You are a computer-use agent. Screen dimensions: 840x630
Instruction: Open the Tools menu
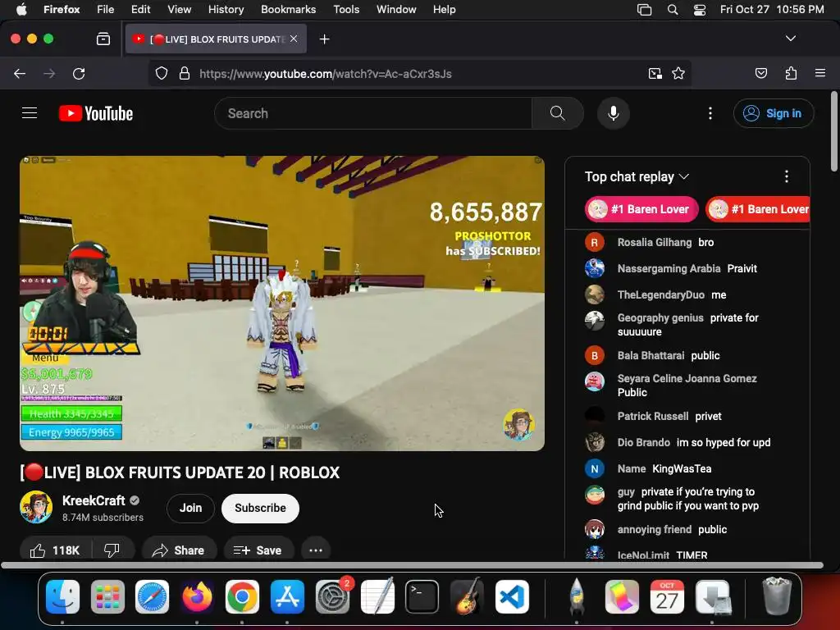pyautogui.click(x=346, y=10)
